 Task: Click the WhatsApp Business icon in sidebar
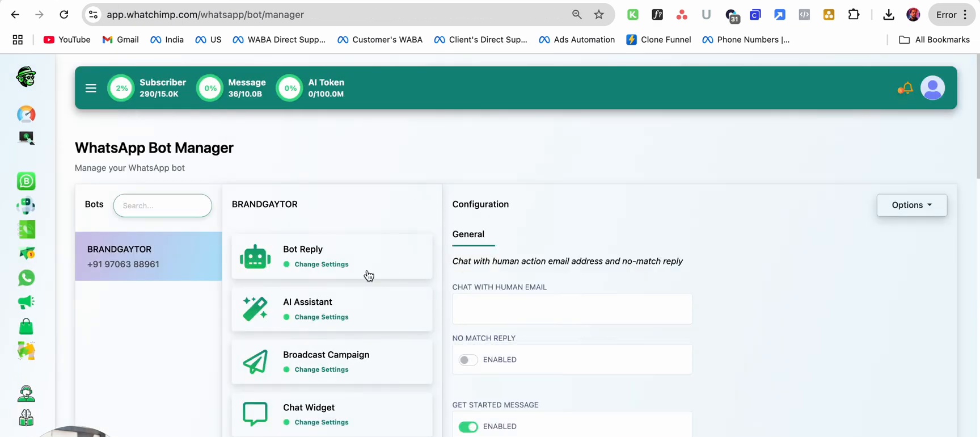(26, 181)
